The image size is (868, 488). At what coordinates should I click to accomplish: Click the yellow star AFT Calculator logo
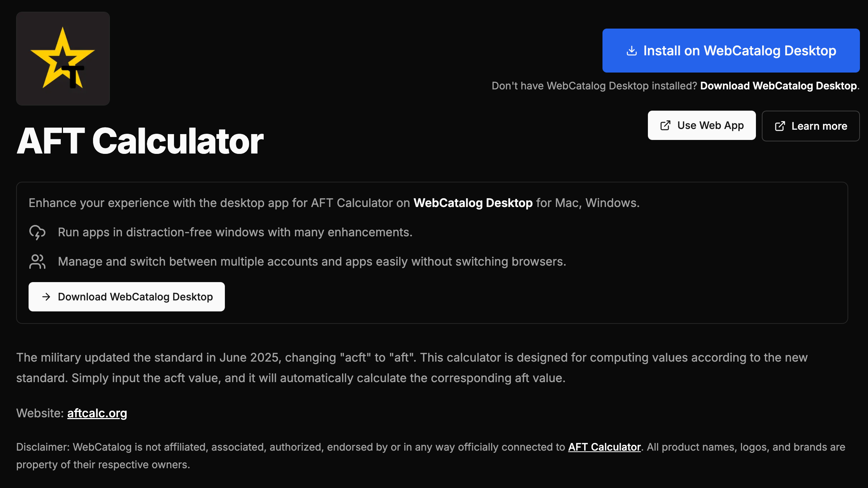tap(63, 59)
